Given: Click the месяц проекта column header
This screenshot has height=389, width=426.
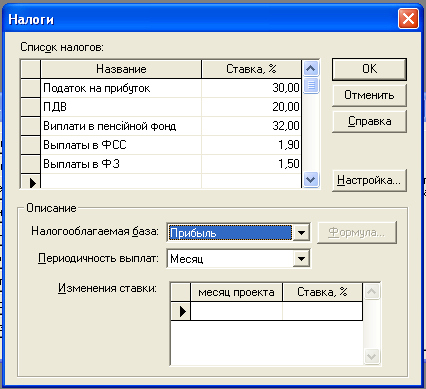Looking at the screenshot, I should pyautogui.click(x=236, y=292).
